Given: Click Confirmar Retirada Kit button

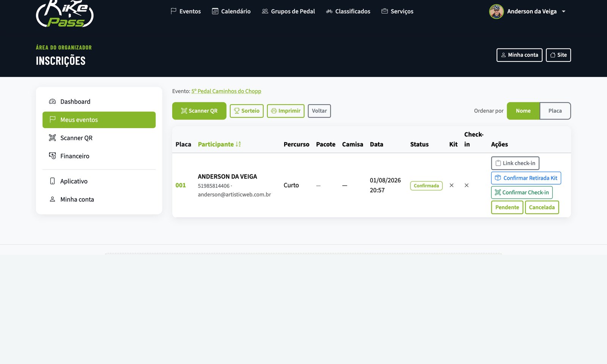Looking at the screenshot, I should point(526,178).
